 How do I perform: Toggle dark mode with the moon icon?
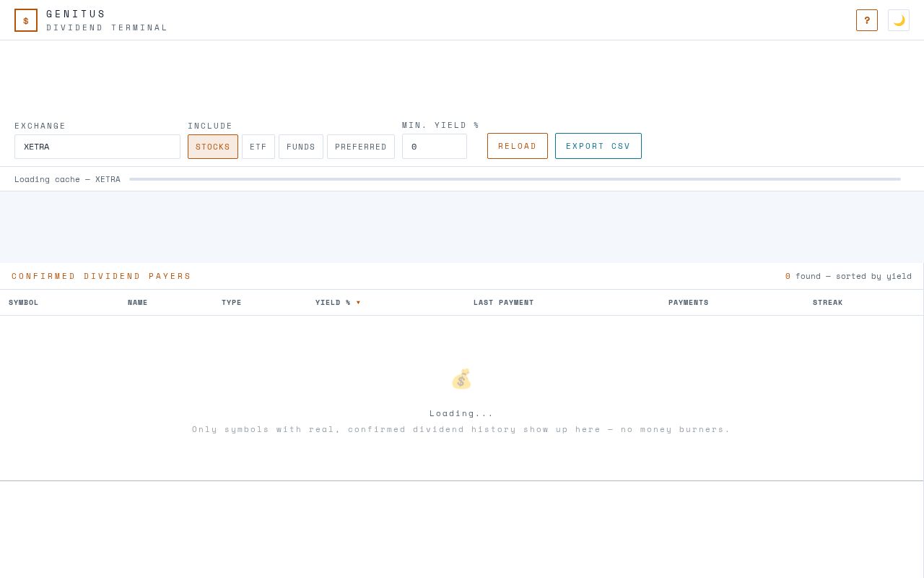(x=899, y=20)
